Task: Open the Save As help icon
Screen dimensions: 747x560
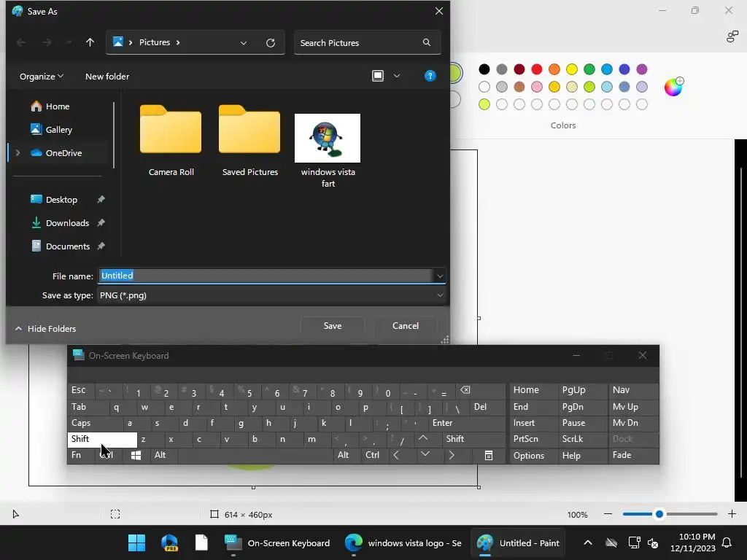Action: click(x=430, y=76)
